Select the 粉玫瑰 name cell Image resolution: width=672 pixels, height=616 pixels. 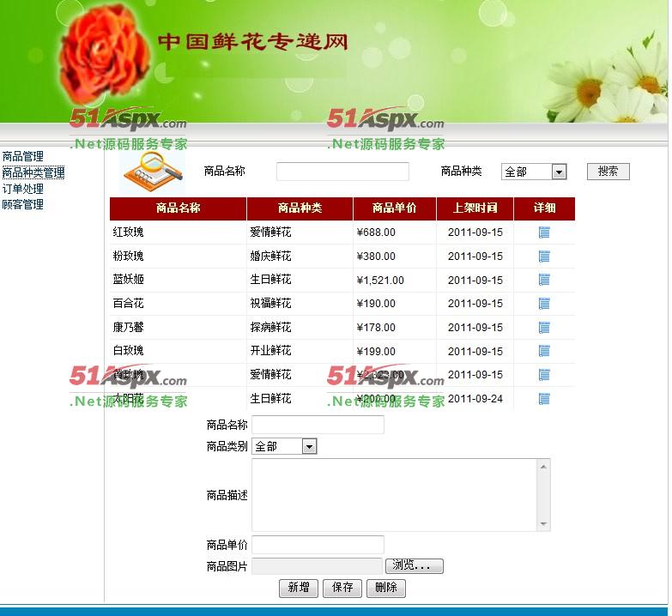coord(179,257)
